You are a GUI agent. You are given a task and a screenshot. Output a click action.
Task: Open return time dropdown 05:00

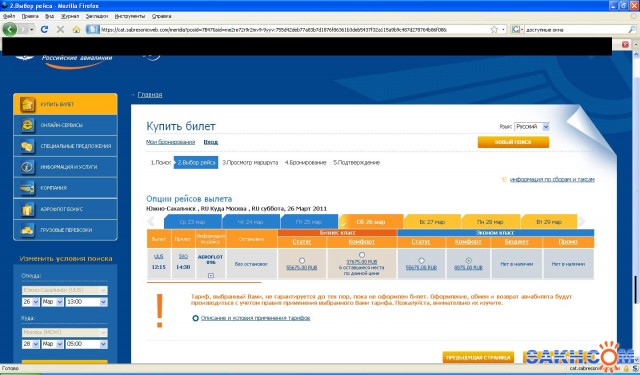[86, 344]
